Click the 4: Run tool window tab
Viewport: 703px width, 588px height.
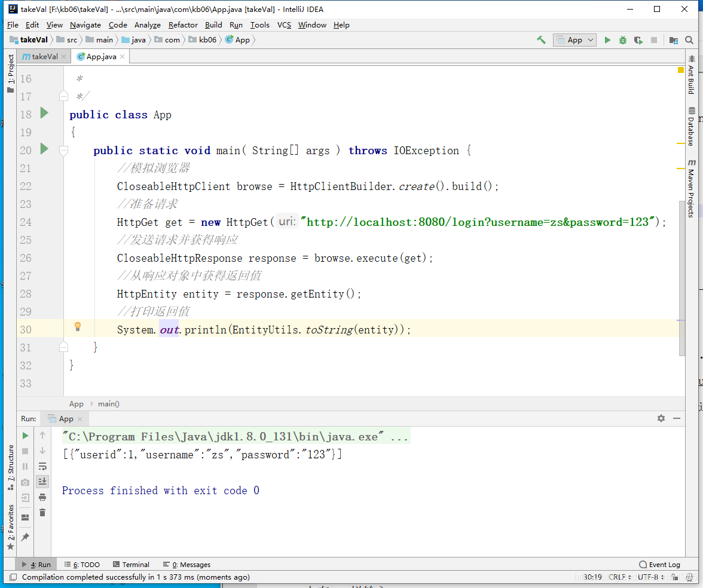(36, 565)
